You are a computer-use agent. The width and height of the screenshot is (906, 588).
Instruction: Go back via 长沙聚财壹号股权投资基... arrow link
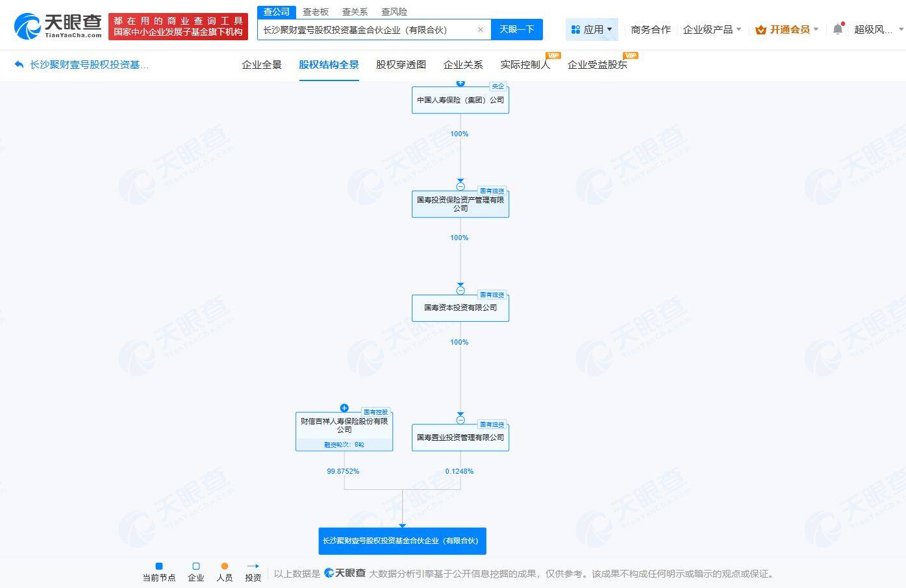(81, 65)
